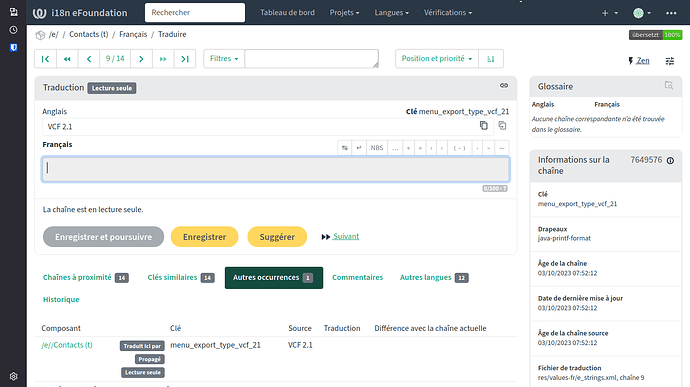This screenshot has height=387, width=690.
Task: Go to first string navigation button
Action: [45, 59]
